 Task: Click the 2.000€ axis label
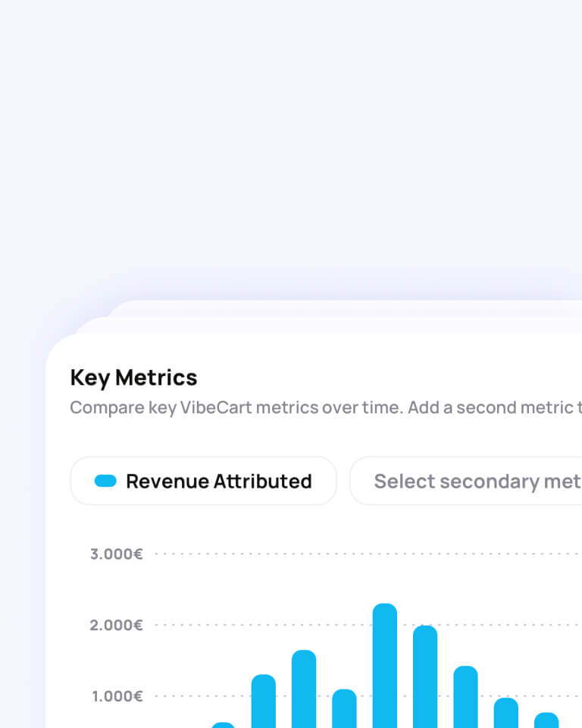point(115,625)
